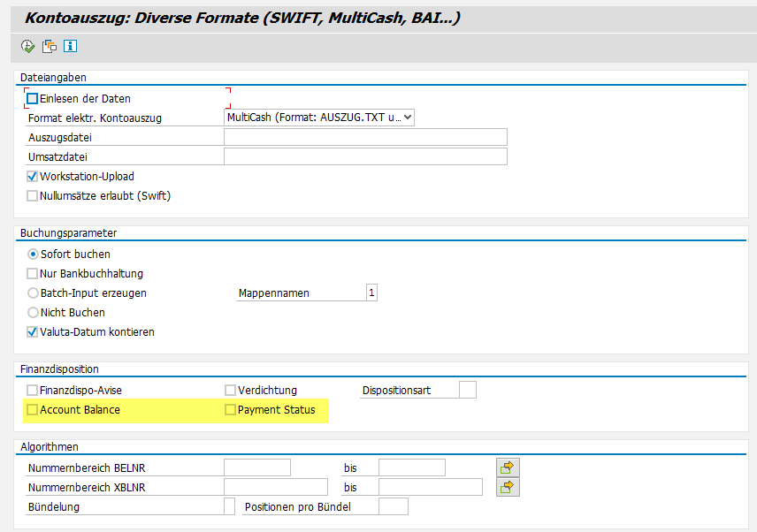Viewport: 757px width, 532px height.
Task: Open multiple selection for Nummernbereich XBLNR
Action: 507,487
